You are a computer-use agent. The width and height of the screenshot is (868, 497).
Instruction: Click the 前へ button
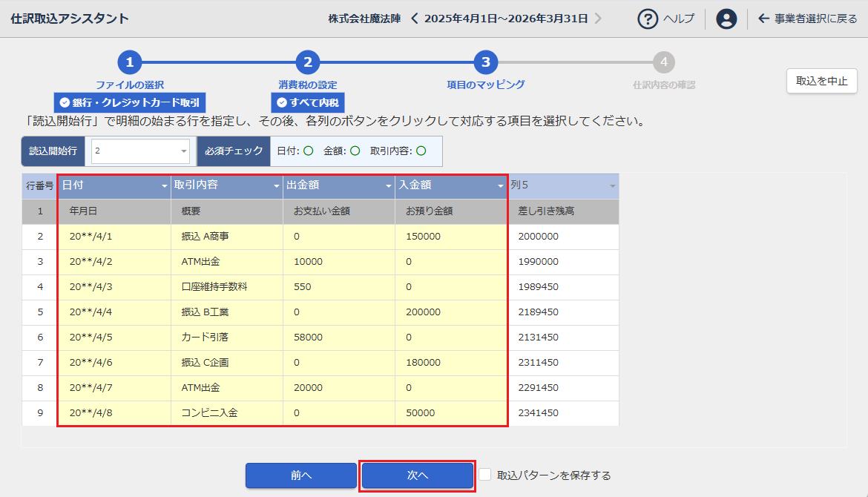pyautogui.click(x=300, y=475)
